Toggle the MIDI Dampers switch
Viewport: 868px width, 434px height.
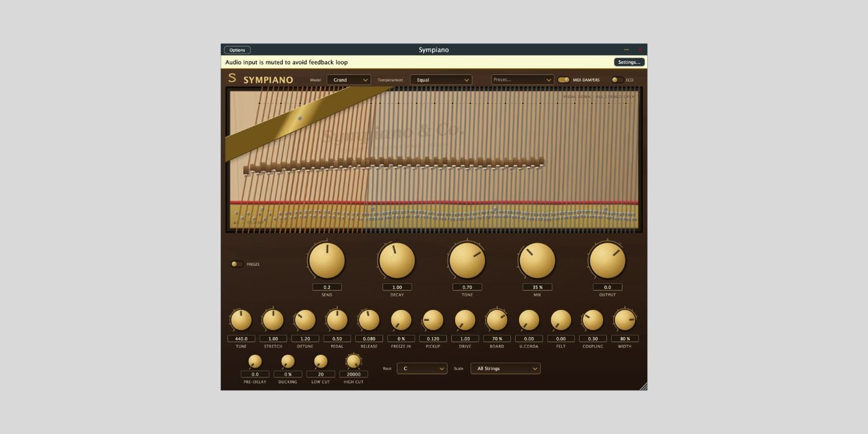point(564,80)
